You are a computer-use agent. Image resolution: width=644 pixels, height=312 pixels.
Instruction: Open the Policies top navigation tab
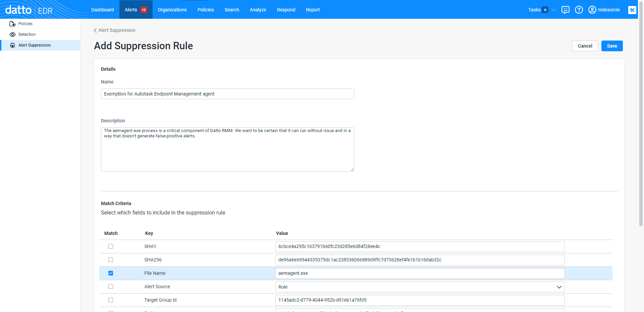(206, 10)
